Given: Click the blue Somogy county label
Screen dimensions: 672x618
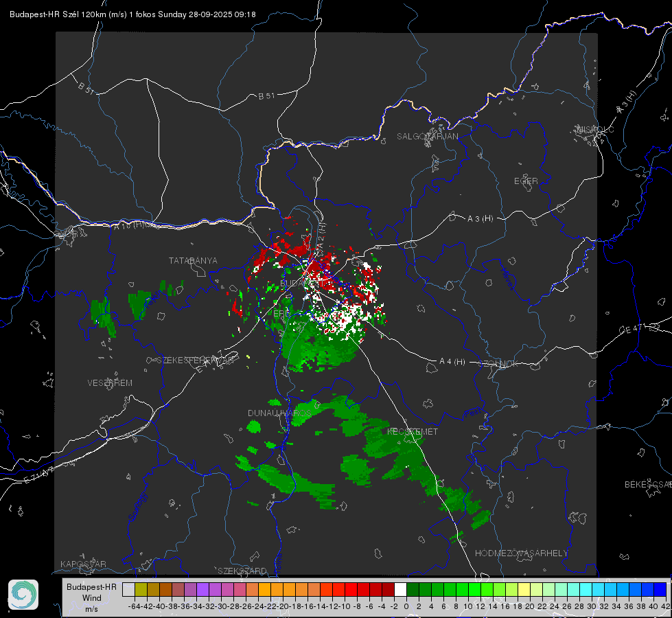Looking at the screenshot, I should coord(137,507).
